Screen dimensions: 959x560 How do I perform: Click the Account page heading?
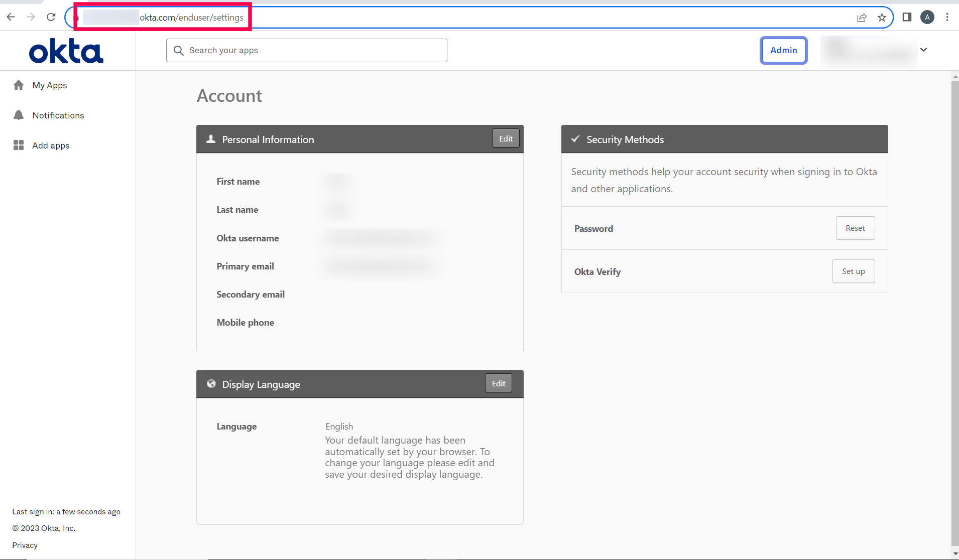pyautogui.click(x=229, y=96)
